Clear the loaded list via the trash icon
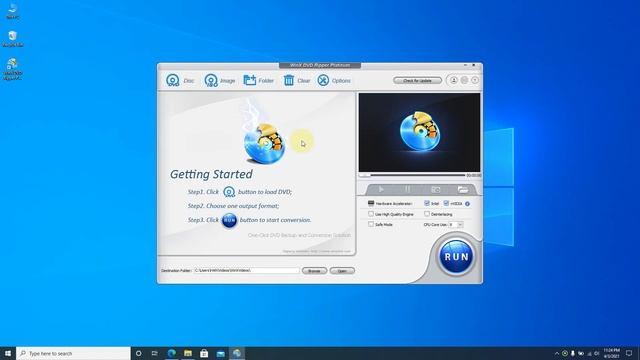The width and height of the screenshot is (640, 360). 297,80
